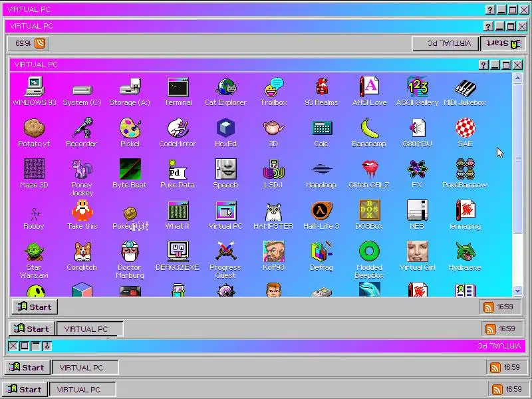Launch PokéRainbow icon
This screenshot has height=399, width=532.
tap(465, 169)
